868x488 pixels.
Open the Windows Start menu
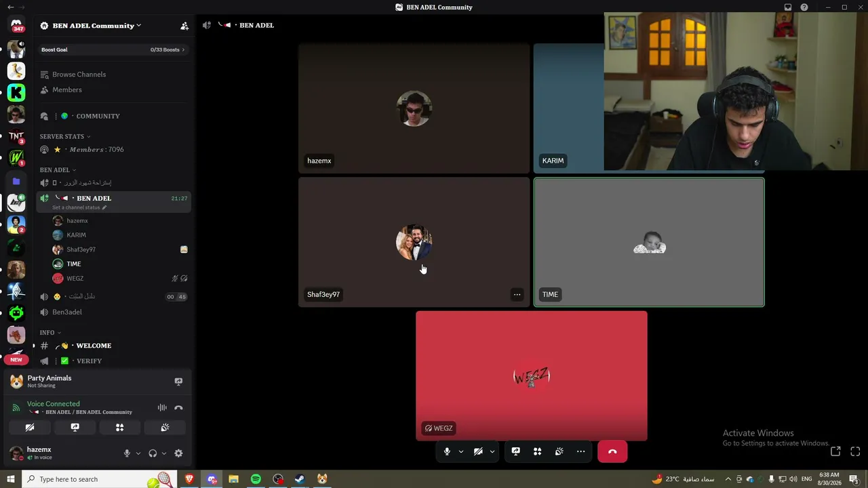click(10, 479)
